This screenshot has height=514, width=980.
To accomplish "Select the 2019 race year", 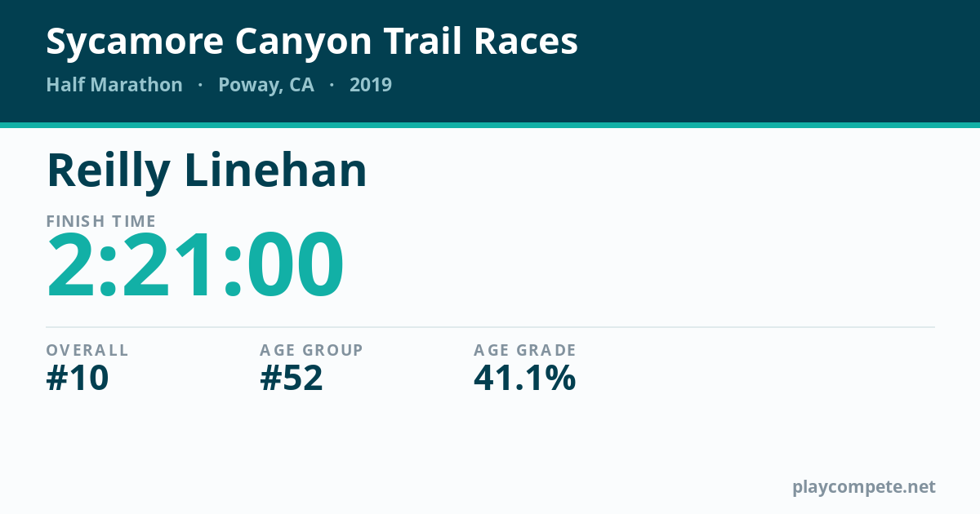I will pos(371,85).
